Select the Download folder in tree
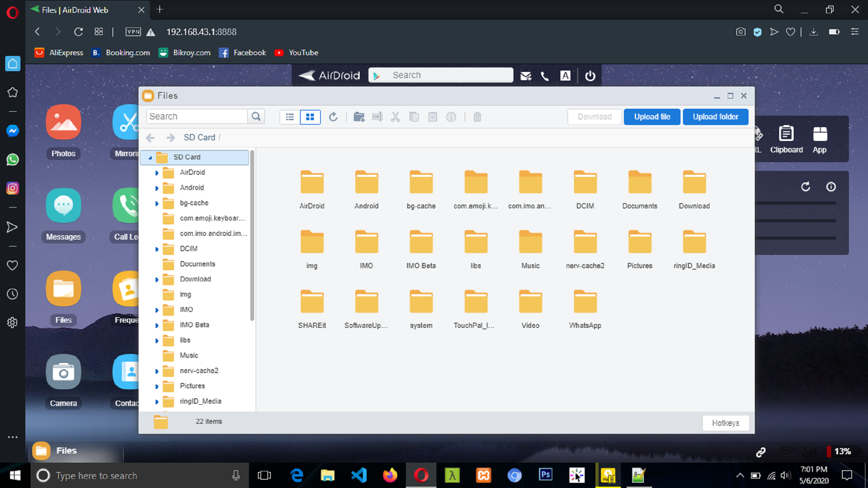Viewport: 868px width, 488px height. pos(195,279)
